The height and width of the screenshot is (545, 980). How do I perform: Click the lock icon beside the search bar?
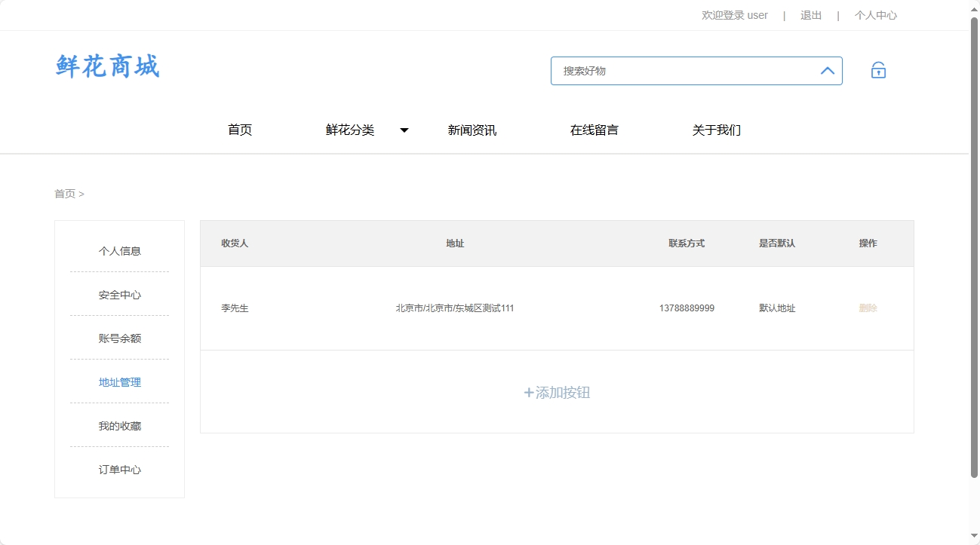pyautogui.click(x=878, y=69)
